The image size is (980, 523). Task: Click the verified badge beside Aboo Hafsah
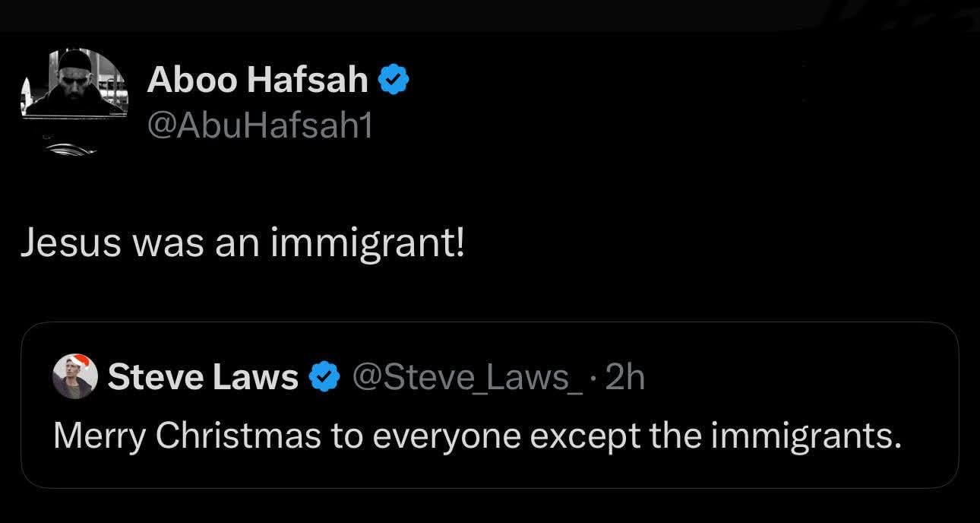(394, 81)
